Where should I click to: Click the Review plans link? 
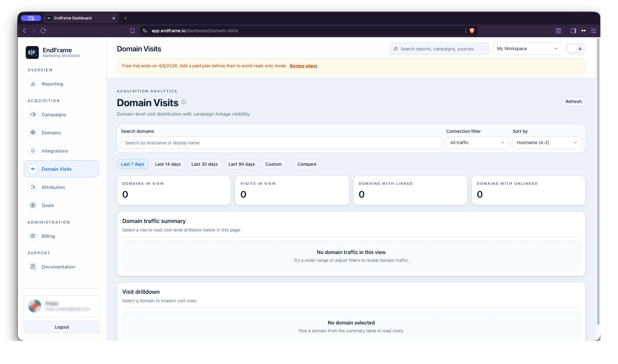303,66
